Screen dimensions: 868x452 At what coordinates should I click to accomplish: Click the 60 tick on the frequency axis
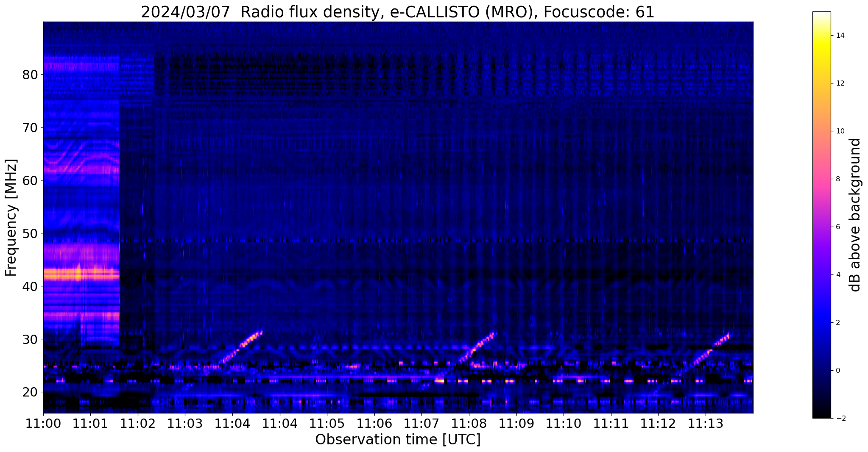(x=30, y=180)
